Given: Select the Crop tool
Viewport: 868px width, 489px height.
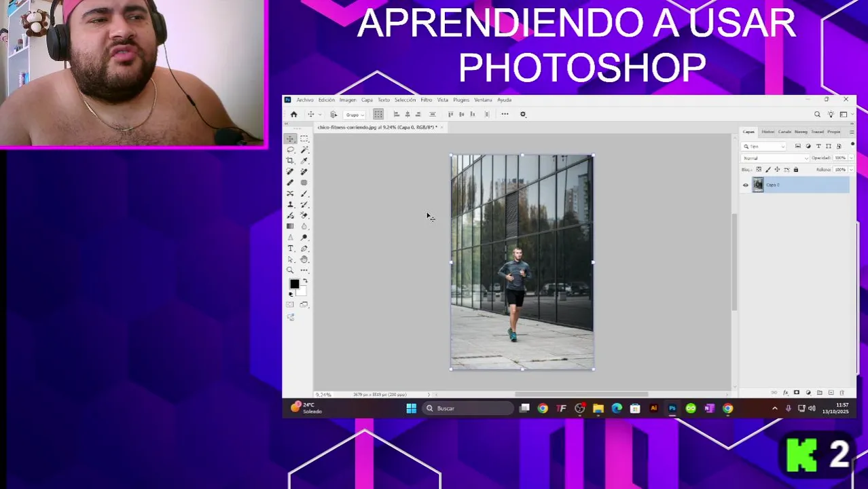Looking at the screenshot, I should click(290, 160).
